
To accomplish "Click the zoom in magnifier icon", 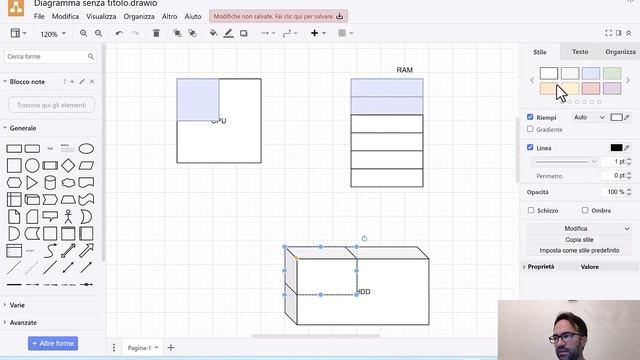I will (83, 33).
